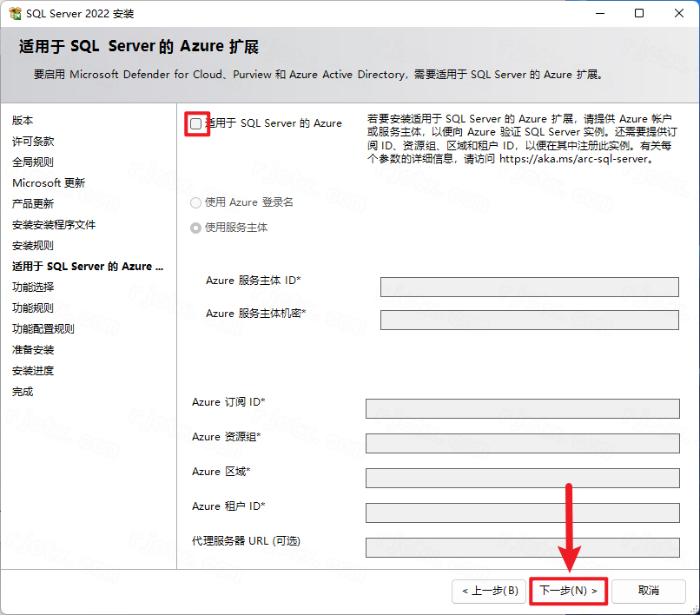Select the 安装进度 step in sidebar

(33, 371)
